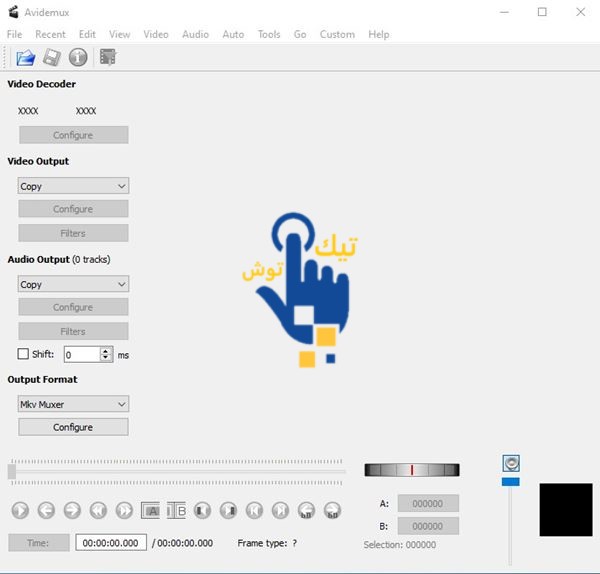Click Configure under Video Decoder
This screenshot has width=600, height=574.
[x=73, y=135]
